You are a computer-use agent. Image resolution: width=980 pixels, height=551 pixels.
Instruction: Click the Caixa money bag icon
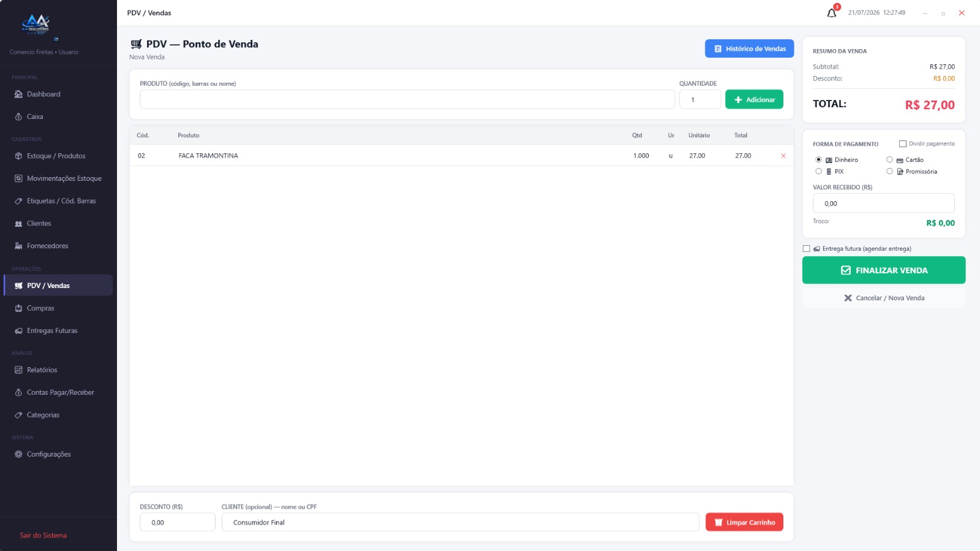coord(18,116)
